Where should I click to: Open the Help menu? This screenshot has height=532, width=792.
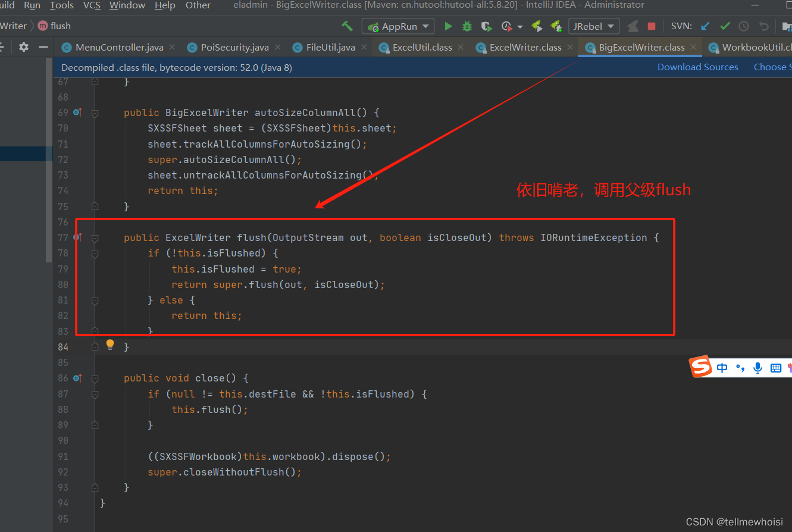click(165, 5)
